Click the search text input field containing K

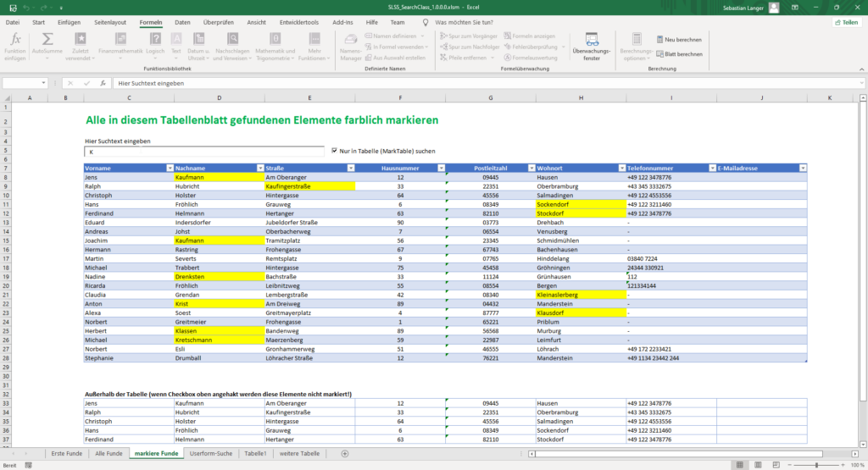[x=203, y=152]
